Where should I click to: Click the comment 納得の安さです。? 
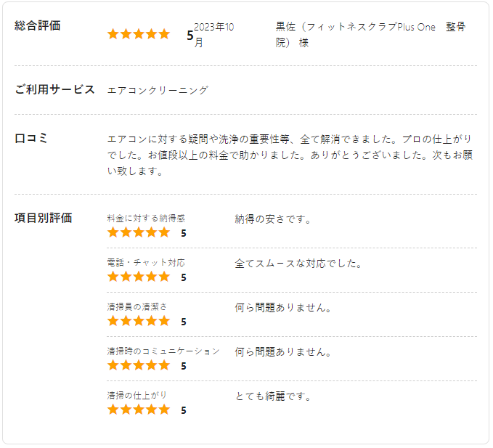point(273,219)
